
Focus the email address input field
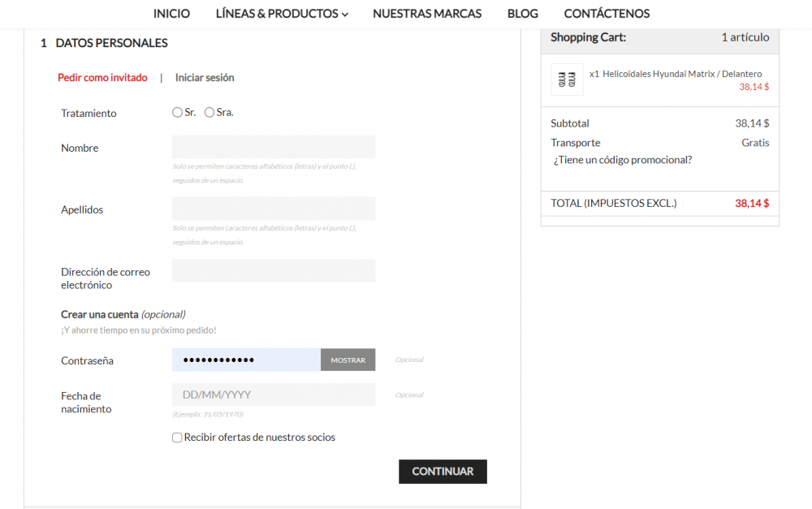click(x=274, y=270)
